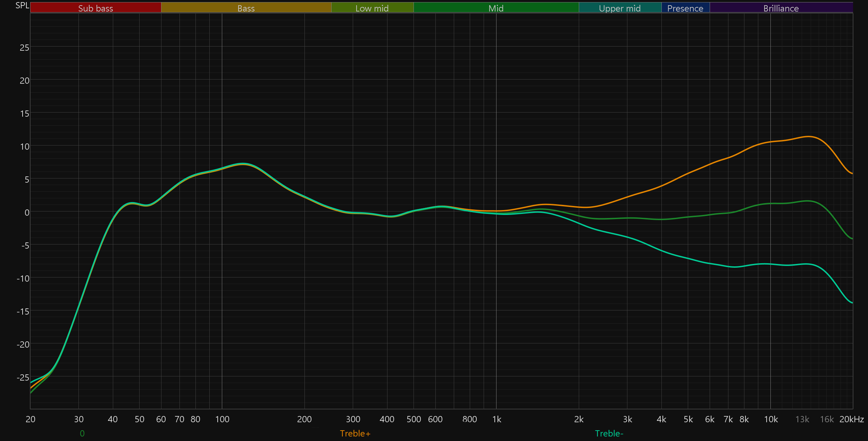Click the orange curve peak near 13k
This screenshot has height=441, width=868.
[808, 136]
